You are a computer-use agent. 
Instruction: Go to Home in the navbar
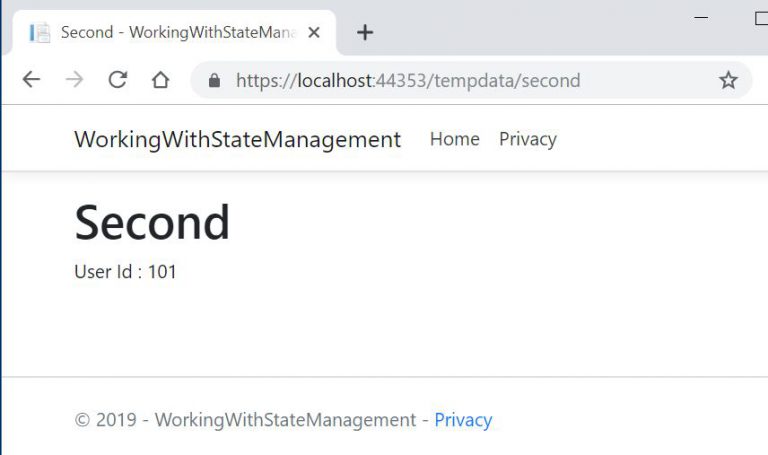pyautogui.click(x=454, y=139)
